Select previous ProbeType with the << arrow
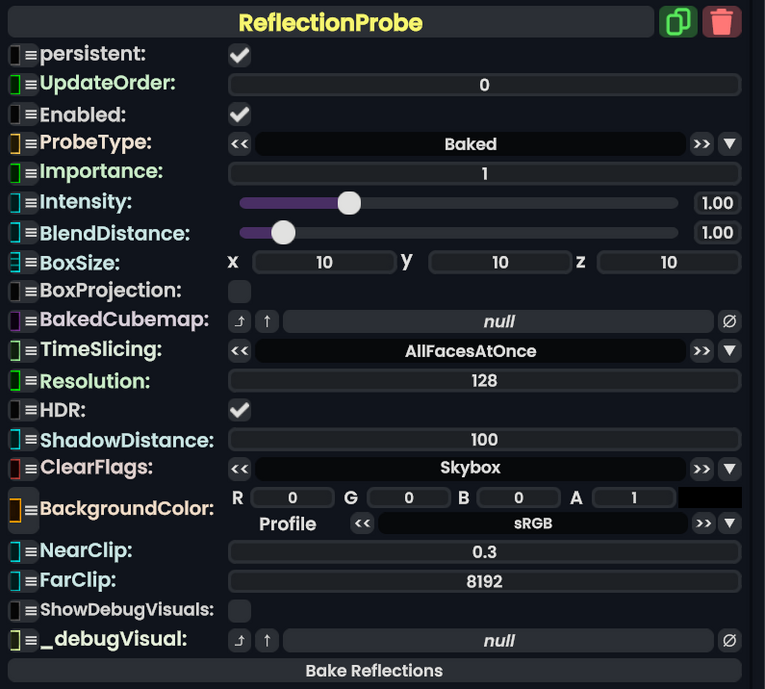The height and width of the screenshot is (689, 765). coord(240,144)
